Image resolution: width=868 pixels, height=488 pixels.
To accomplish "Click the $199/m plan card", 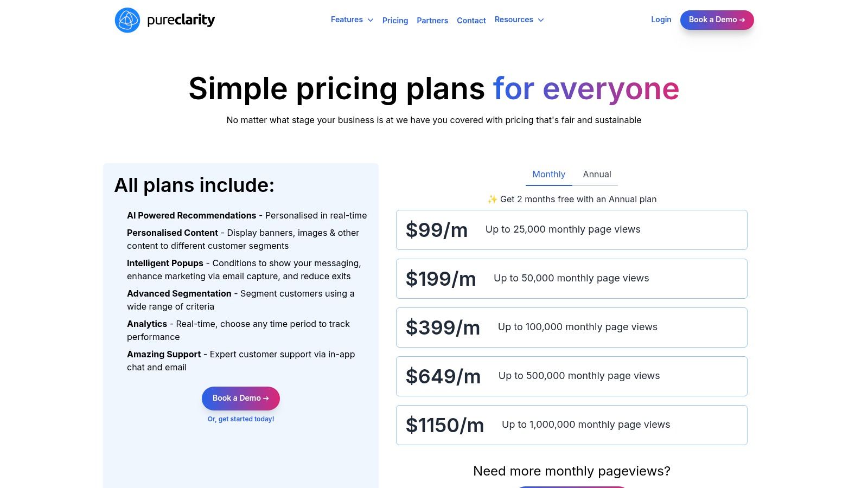I will coord(571,278).
